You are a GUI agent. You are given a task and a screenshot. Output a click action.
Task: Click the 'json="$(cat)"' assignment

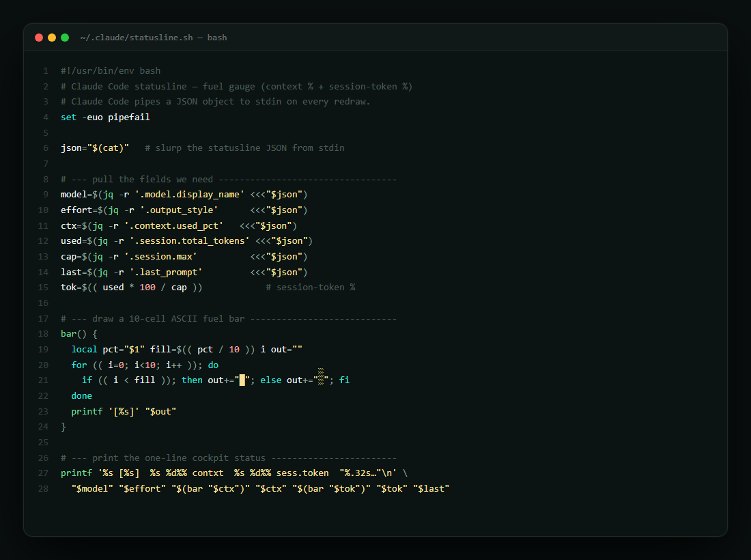(95, 148)
